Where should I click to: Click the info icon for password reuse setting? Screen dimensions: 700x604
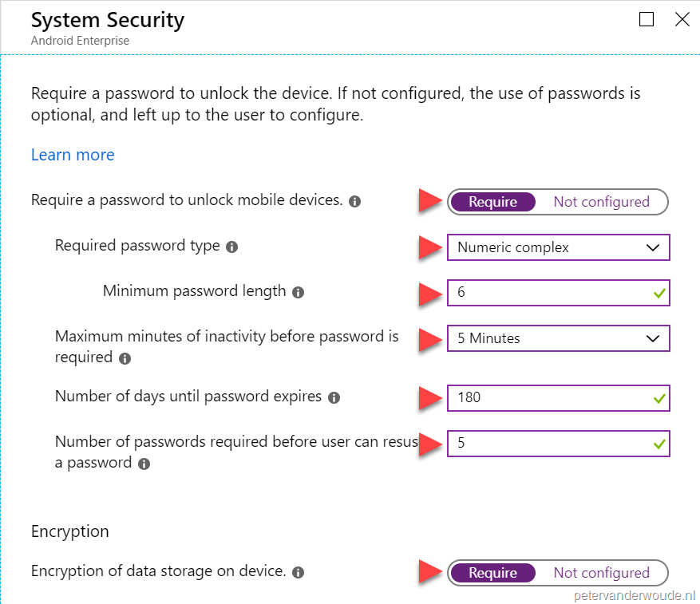[x=144, y=464]
